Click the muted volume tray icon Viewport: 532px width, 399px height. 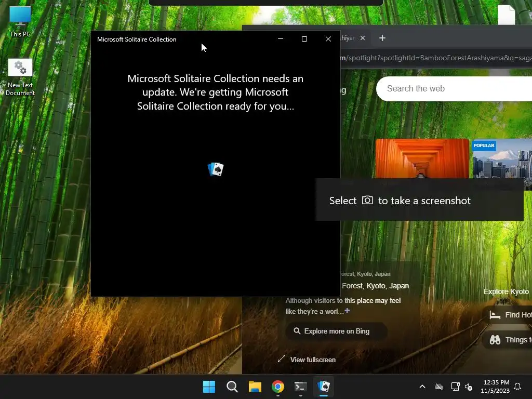pyautogui.click(x=469, y=387)
